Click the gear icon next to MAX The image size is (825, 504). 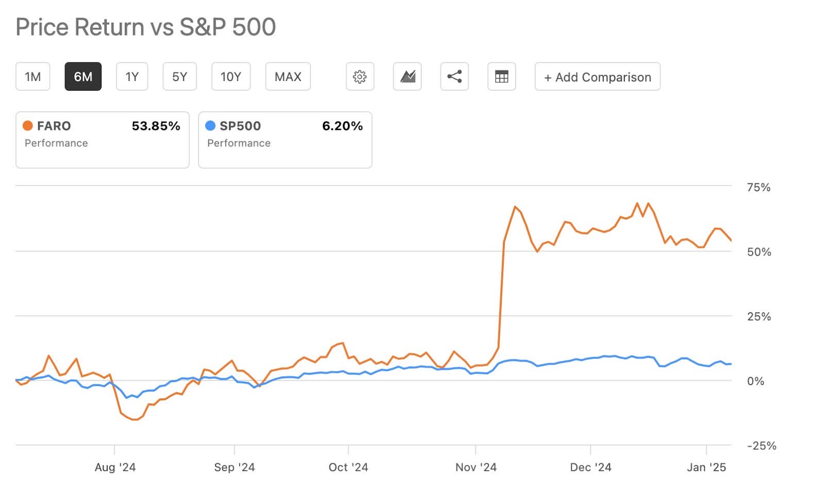pos(359,76)
